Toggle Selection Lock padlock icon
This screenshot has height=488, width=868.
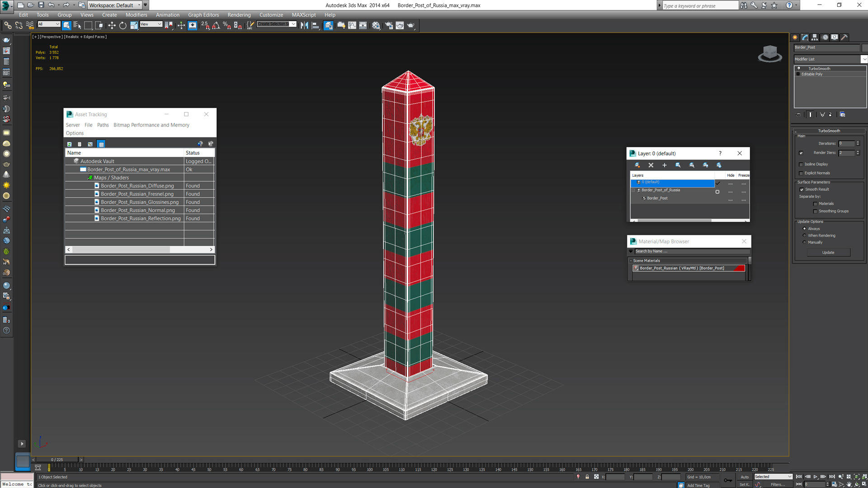pyautogui.click(x=587, y=477)
